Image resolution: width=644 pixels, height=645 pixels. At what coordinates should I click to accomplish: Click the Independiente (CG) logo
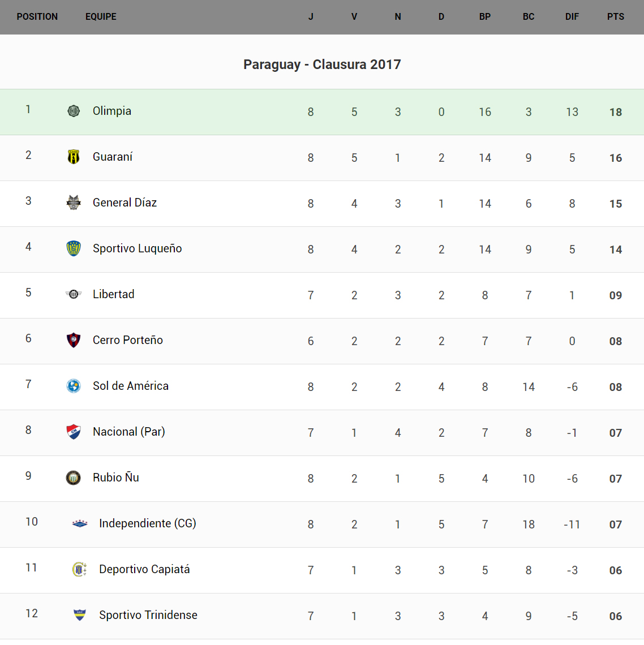coord(80,523)
